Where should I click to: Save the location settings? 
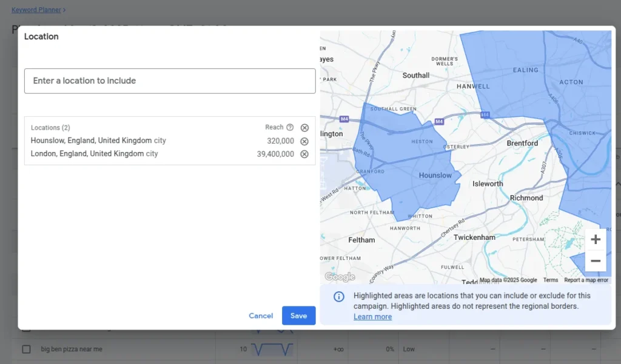[x=298, y=316]
